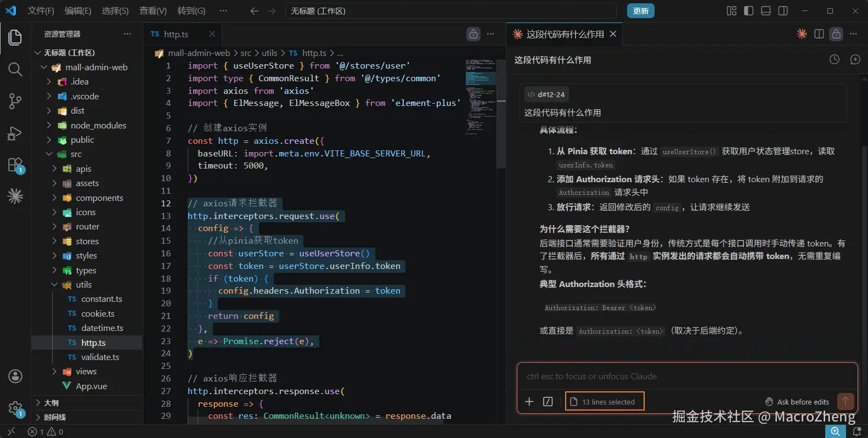Image resolution: width=868 pixels, height=438 pixels.
Task: Open more actions in Claude editor group
Action: tap(853, 34)
